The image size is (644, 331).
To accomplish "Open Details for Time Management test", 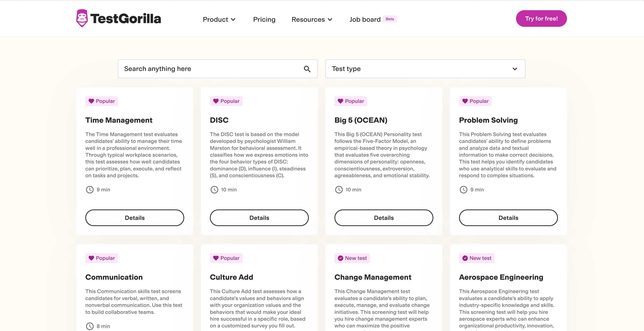I will 135,218.
